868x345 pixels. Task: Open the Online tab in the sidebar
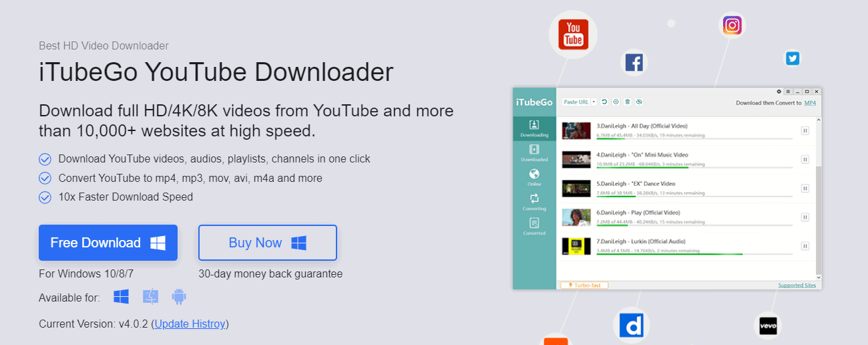click(x=534, y=178)
